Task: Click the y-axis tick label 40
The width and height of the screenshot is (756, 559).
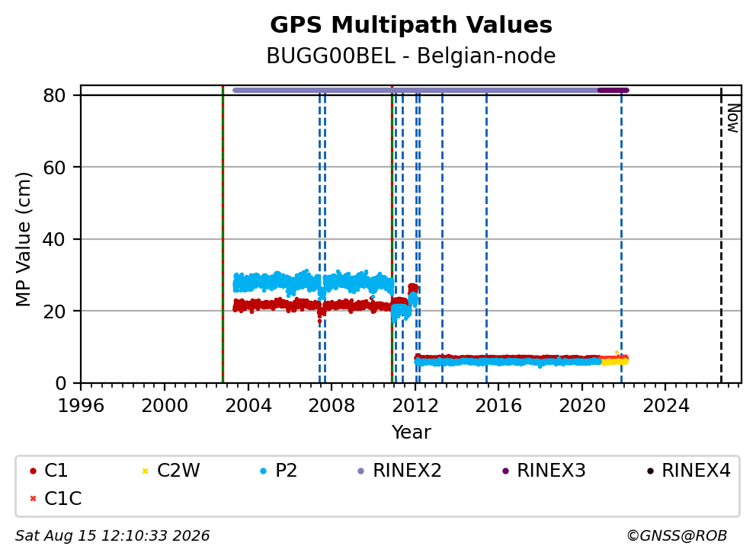Action: [54, 239]
